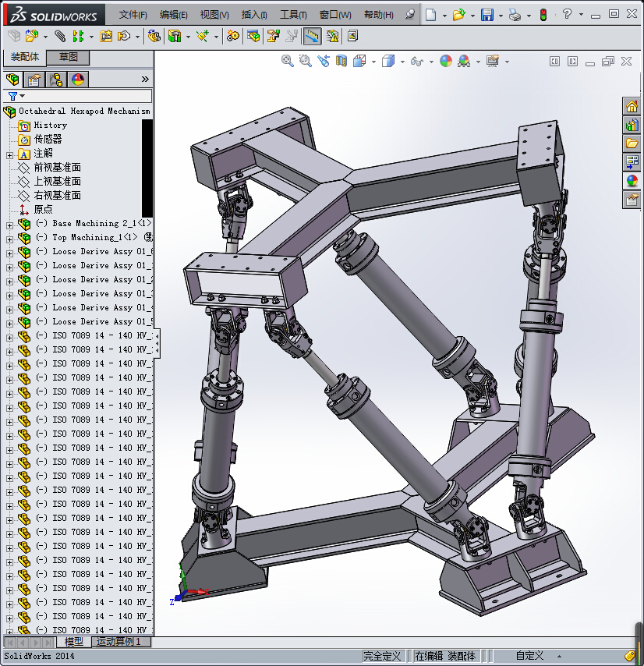The image size is (644, 666).
Task: Open the ConfigurationManager tab icon
Action: pyautogui.click(x=56, y=80)
